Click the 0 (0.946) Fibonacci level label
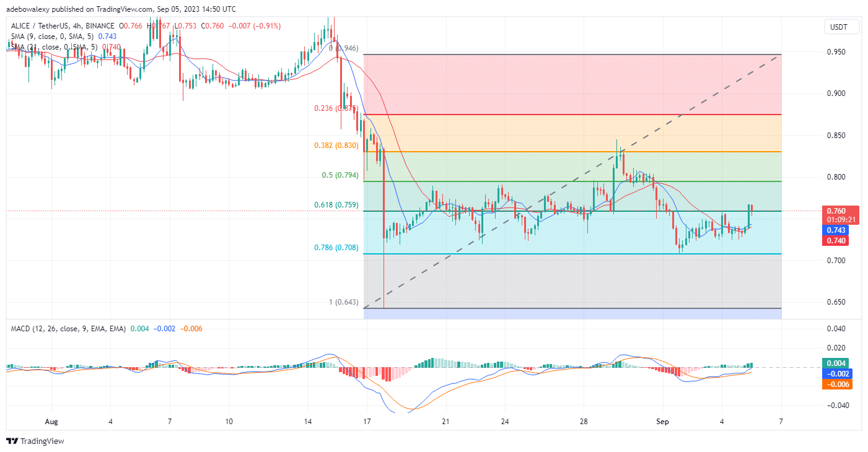Image resolution: width=868 pixels, height=452 pixels. tap(344, 48)
